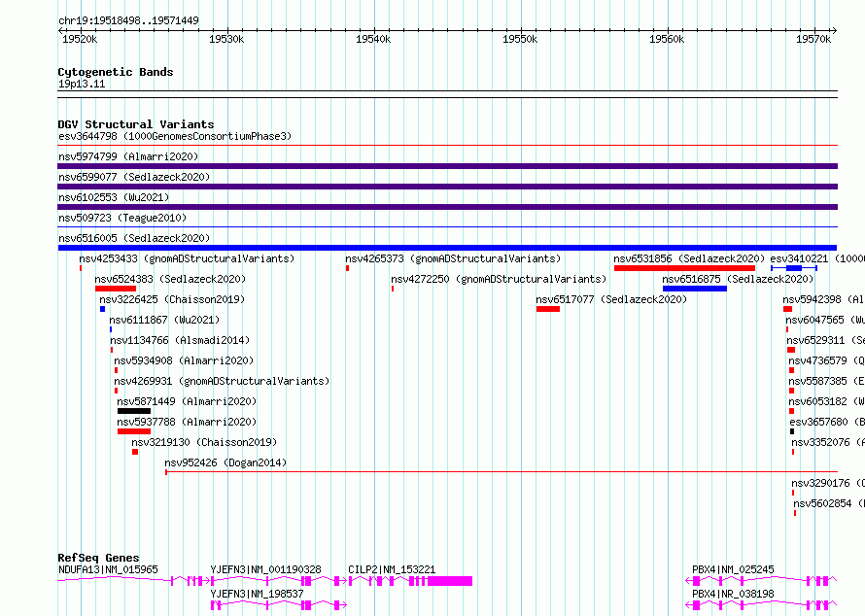Select the RefSeq Genes track title
Viewport: 865px width, 616px height.
pyautogui.click(x=98, y=558)
